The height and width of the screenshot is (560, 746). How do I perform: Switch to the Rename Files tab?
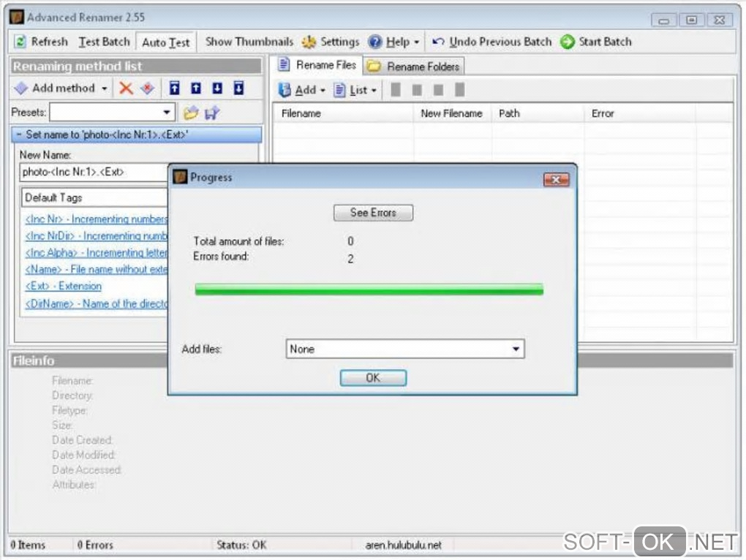pyautogui.click(x=317, y=64)
